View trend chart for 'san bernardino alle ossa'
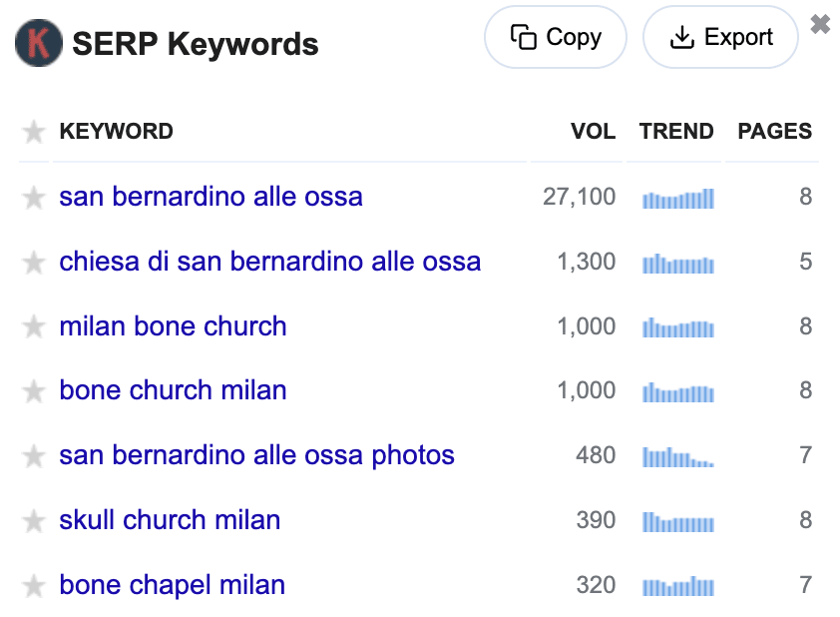This screenshot has width=840, height=617. (678, 198)
